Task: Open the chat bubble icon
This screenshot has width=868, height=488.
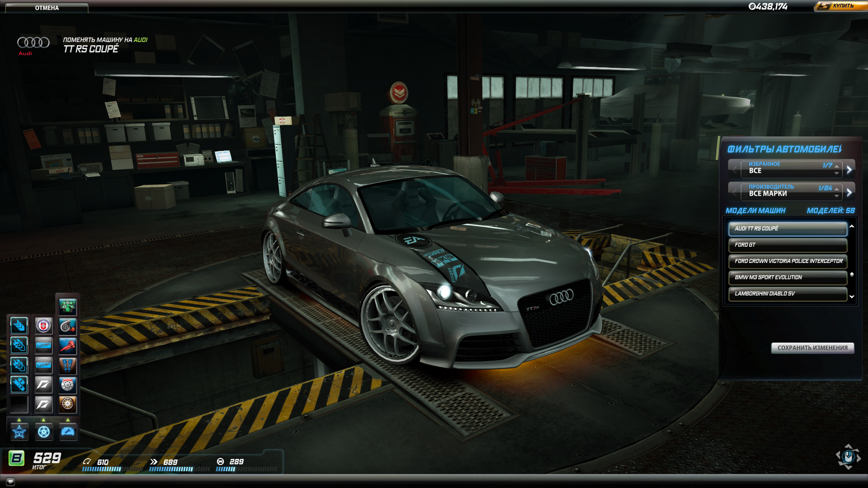Action: (10, 481)
